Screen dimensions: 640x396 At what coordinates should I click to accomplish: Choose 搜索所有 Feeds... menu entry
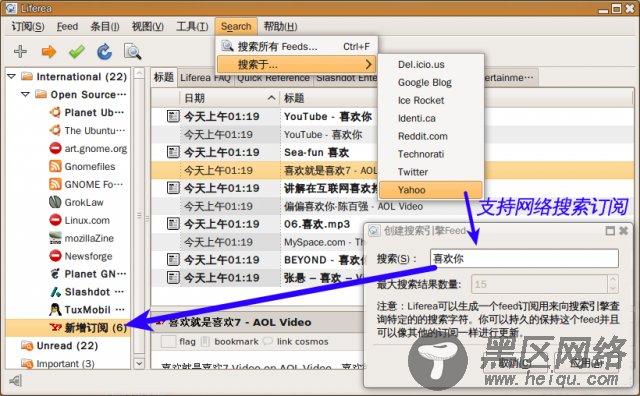(296, 47)
